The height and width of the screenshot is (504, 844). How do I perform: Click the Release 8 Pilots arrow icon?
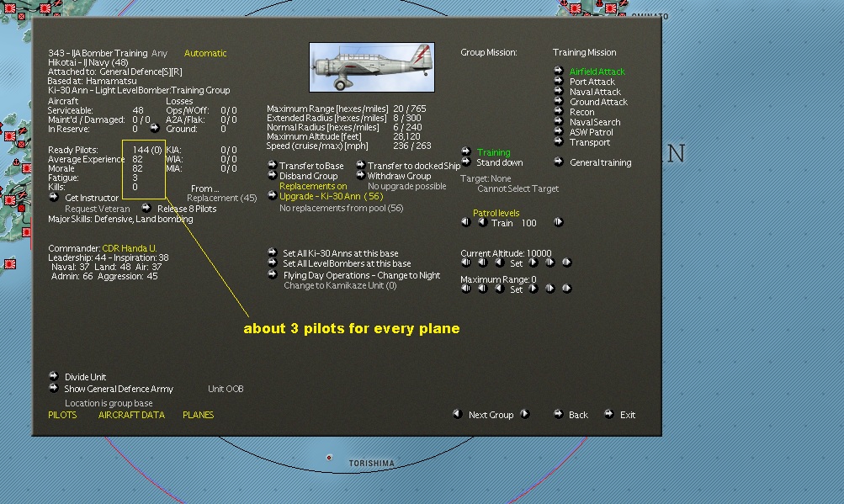click(x=146, y=208)
